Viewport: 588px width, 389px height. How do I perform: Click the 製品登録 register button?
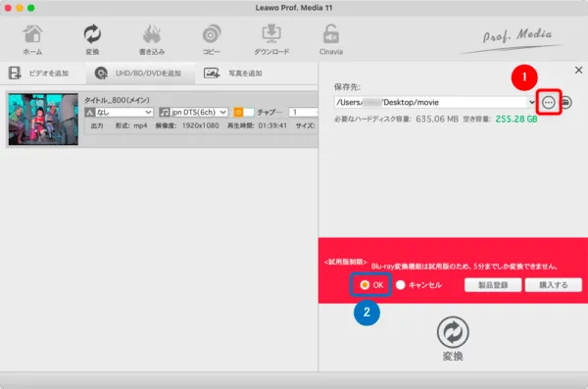493,285
